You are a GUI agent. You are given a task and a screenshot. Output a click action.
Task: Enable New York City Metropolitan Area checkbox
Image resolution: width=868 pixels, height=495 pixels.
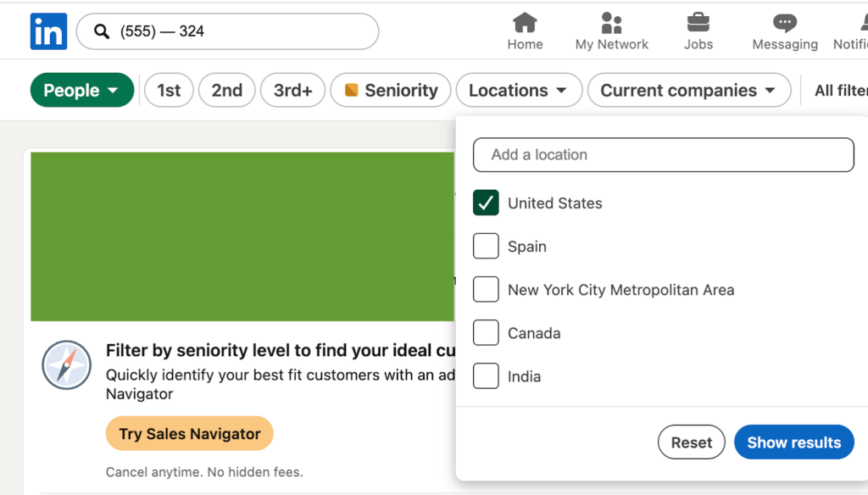(x=486, y=289)
